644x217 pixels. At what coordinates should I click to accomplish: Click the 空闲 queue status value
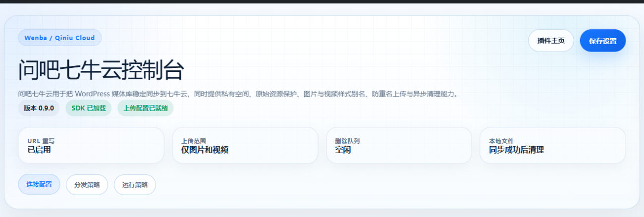[343, 150]
